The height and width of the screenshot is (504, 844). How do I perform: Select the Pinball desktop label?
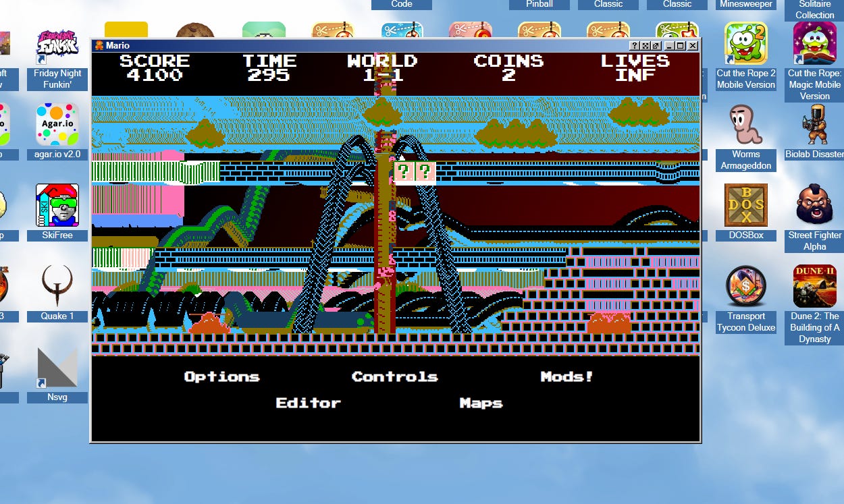[x=539, y=4]
